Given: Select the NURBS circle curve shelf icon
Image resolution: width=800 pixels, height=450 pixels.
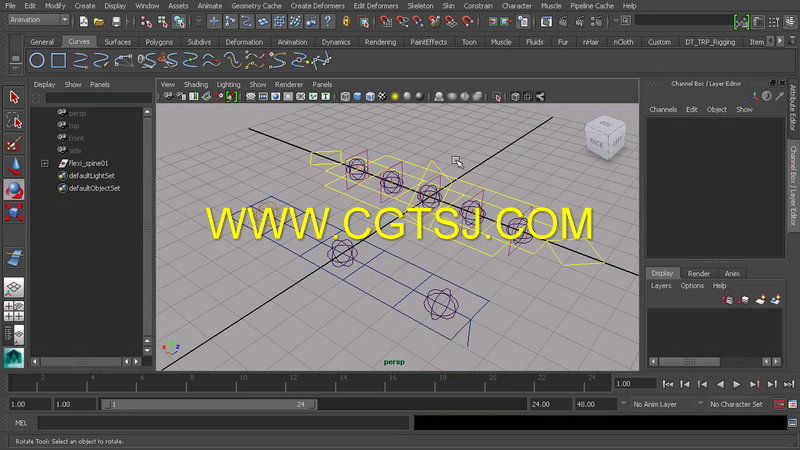Looking at the screenshot, I should 37,61.
